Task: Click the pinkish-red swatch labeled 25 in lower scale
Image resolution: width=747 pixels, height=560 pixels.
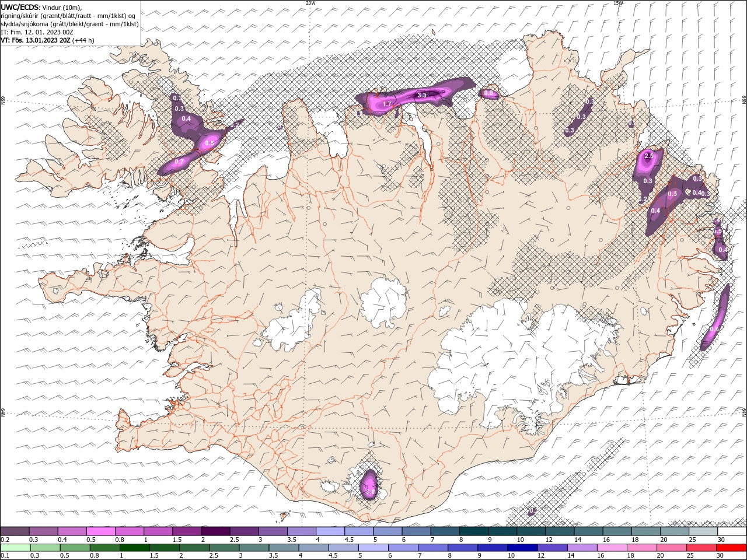Action: coord(701,548)
